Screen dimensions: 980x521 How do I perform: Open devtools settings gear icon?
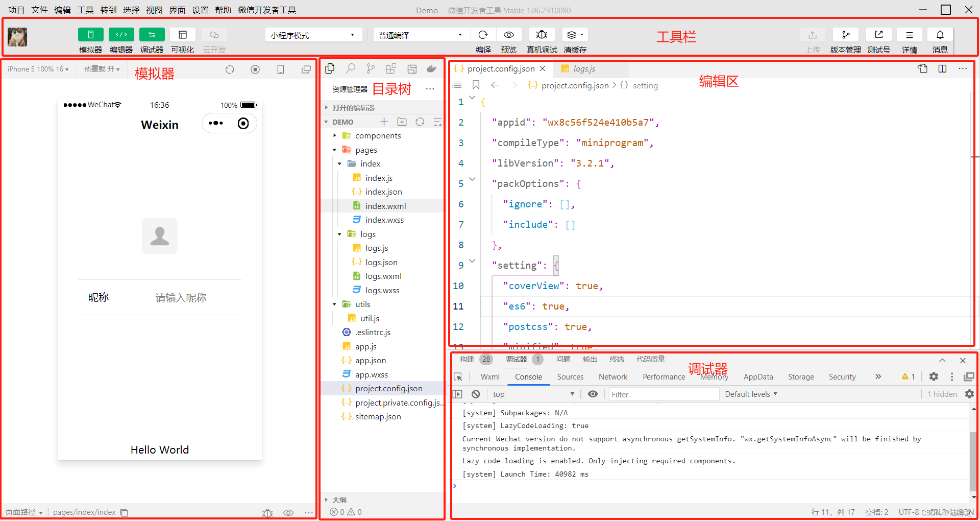point(934,376)
